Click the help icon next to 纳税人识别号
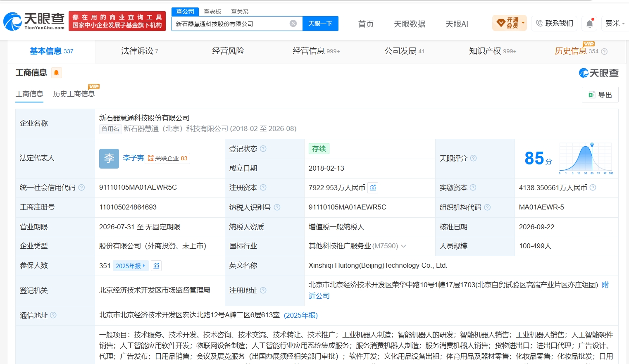Viewport: 629px width, 364px height. 277,207
